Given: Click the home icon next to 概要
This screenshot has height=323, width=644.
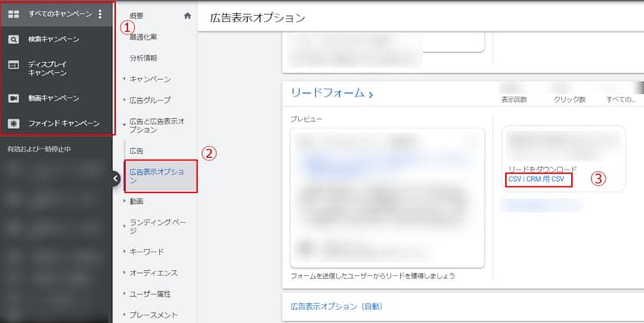Looking at the screenshot, I should [187, 15].
